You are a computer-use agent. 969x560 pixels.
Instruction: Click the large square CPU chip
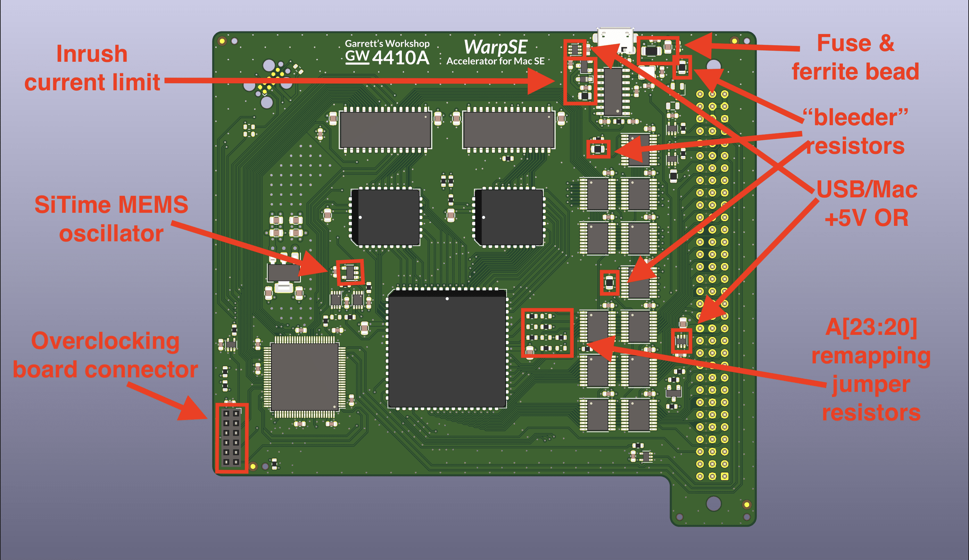[x=447, y=348]
